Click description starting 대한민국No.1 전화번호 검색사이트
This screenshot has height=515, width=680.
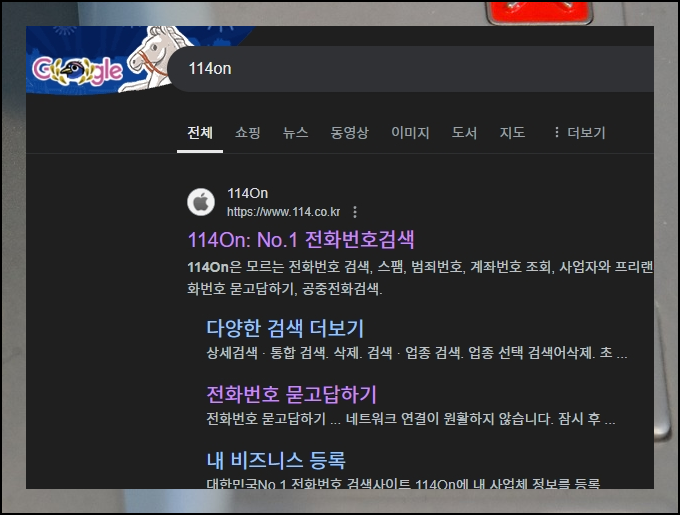tap(403, 483)
